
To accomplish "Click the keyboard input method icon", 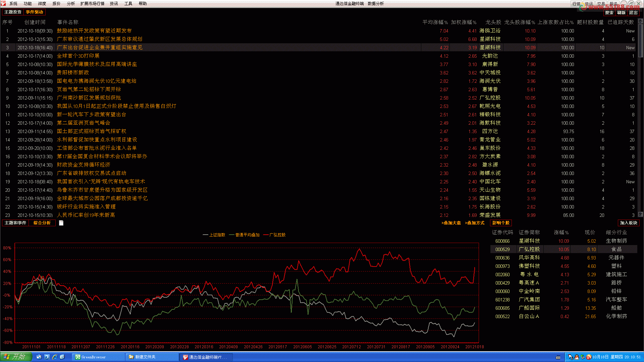I will pyautogui.click(x=558, y=357).
